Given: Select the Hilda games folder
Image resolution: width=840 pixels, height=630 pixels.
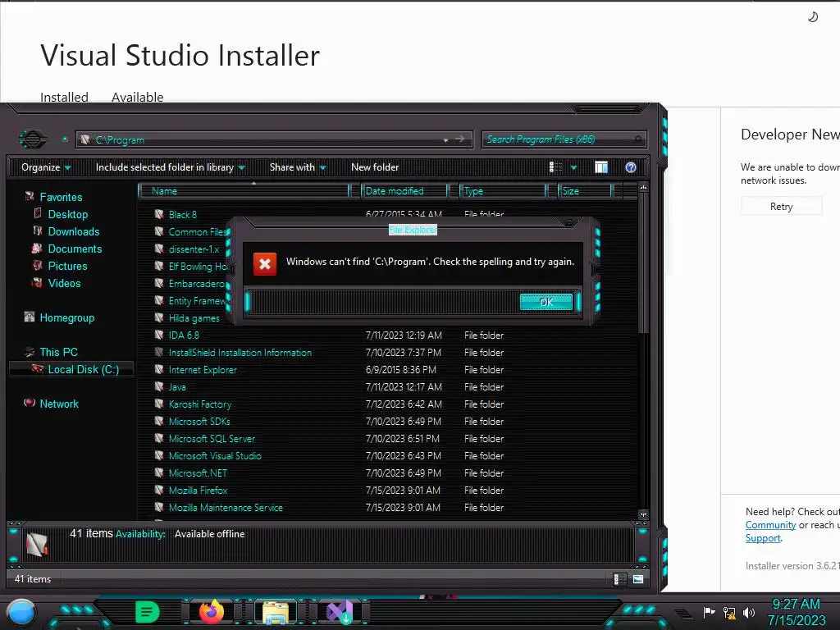Looking at the screenshot, I should pos(194,317).
